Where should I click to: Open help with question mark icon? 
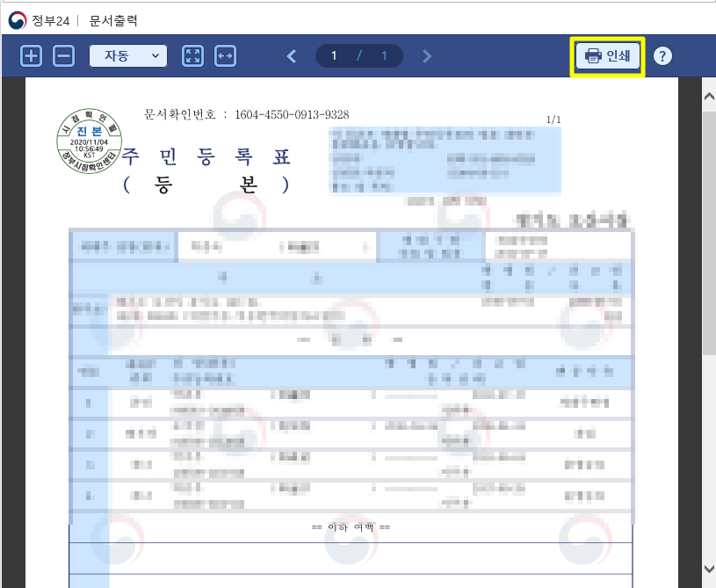click(662, 56)
